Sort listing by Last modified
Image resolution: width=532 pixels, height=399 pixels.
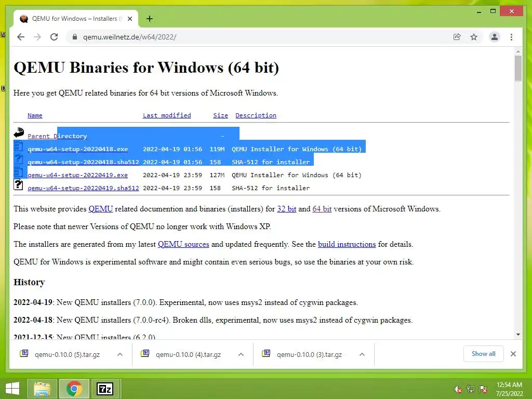coord(167,115)
